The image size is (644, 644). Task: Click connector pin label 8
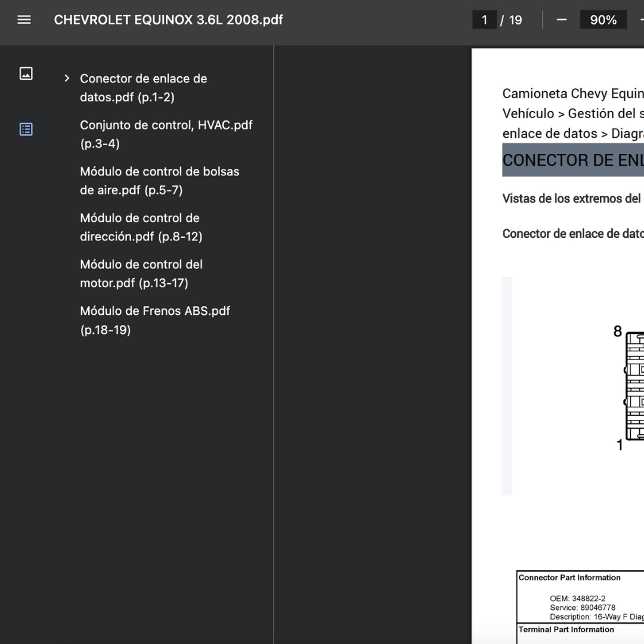click(x=617, y=332)
